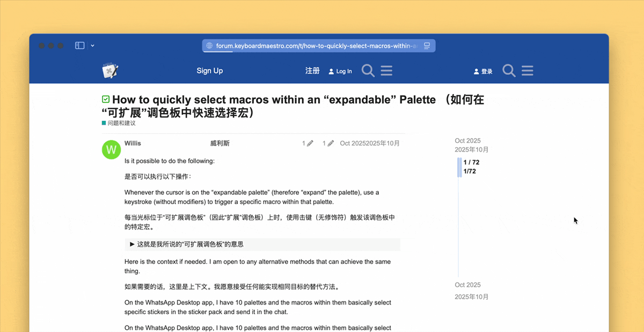Open the Willis username link
The image size is (644, 332).
coord(133,143)
